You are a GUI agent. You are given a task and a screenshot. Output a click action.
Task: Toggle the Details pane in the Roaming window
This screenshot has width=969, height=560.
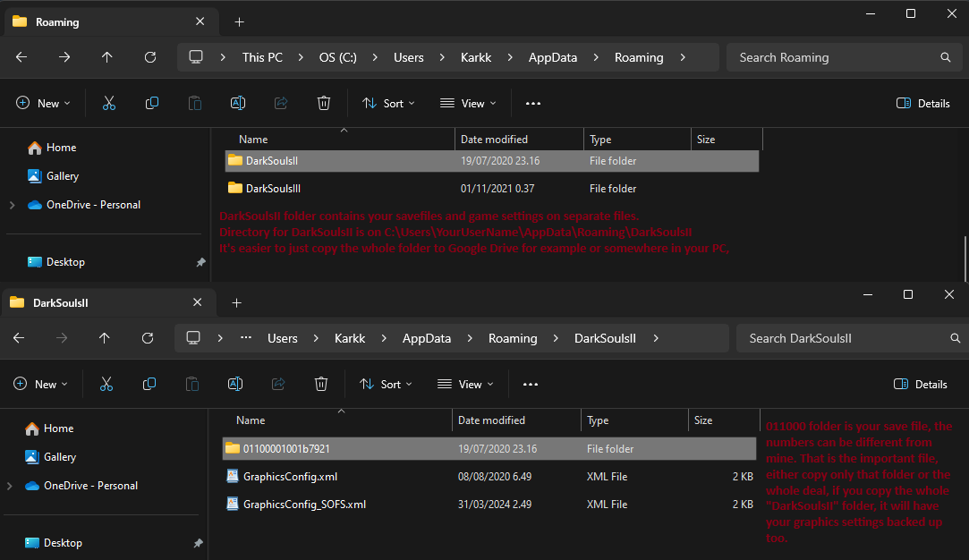pyautogui.click(x=923, y=103)
